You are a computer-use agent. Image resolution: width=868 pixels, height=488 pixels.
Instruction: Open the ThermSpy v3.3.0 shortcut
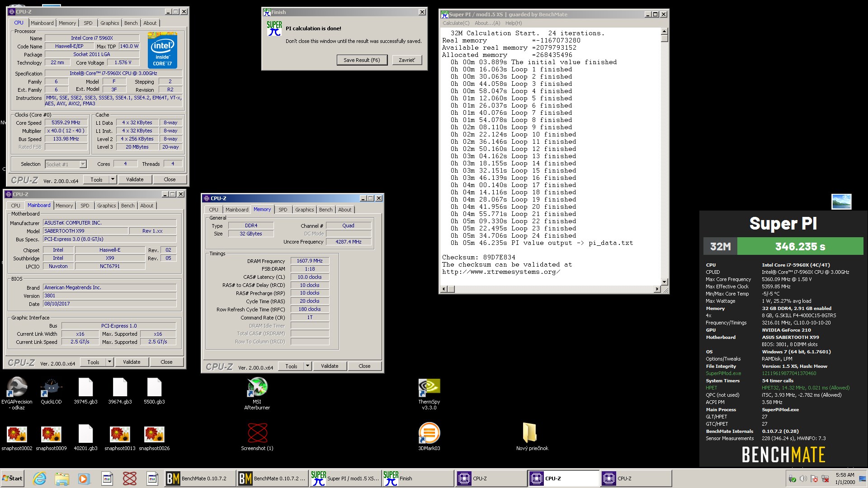click(429, 393)
